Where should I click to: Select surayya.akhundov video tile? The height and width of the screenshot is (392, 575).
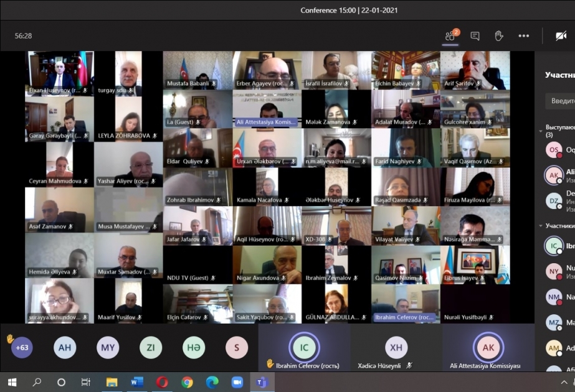(x=59, y=301)
